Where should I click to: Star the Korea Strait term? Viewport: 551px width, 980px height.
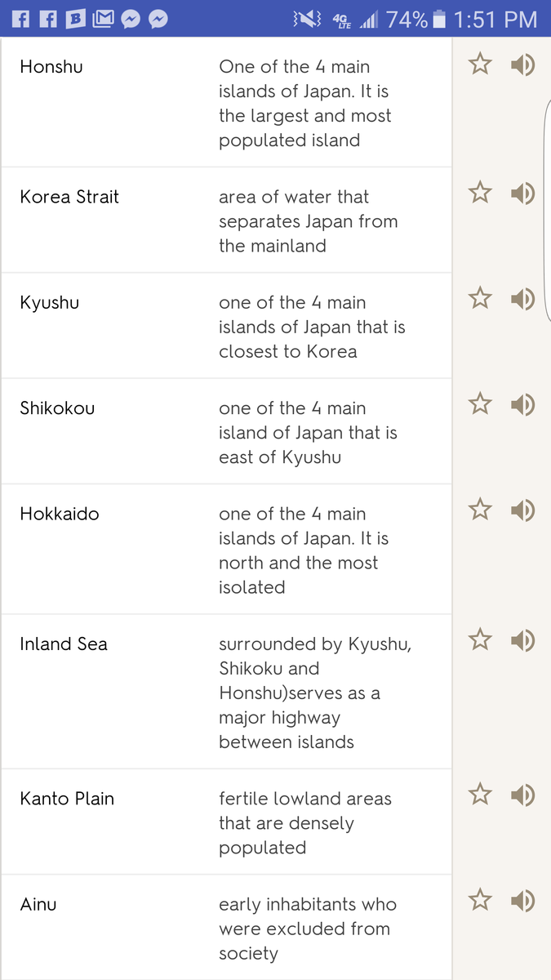point(481,194)
